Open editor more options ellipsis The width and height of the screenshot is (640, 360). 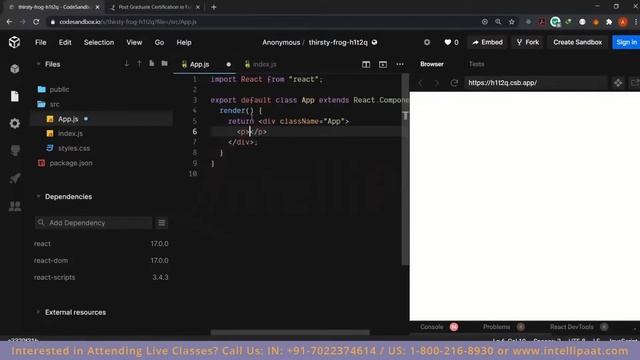[400, 64]
